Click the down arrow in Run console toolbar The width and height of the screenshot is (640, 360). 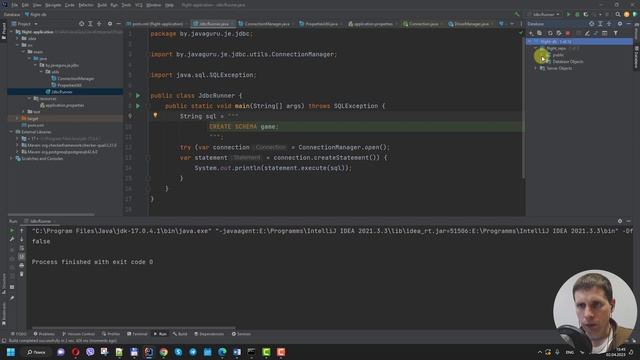pyautogui.click(x=22, y=239)
